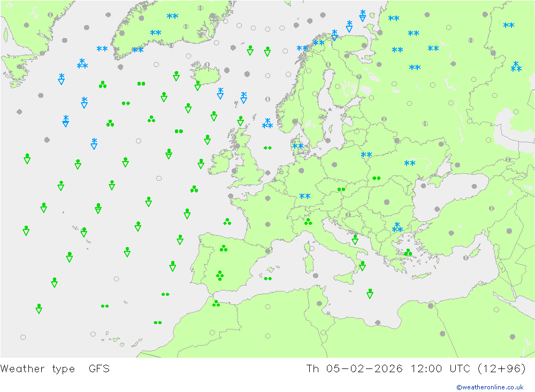This screenshot has height=392, width=535.
Task: Open the weatheronline.co.uk copyright link
Action: point(490,387)
